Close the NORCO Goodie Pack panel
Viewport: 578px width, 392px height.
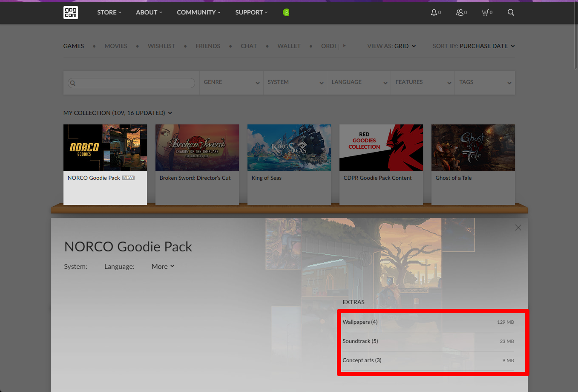518,228
